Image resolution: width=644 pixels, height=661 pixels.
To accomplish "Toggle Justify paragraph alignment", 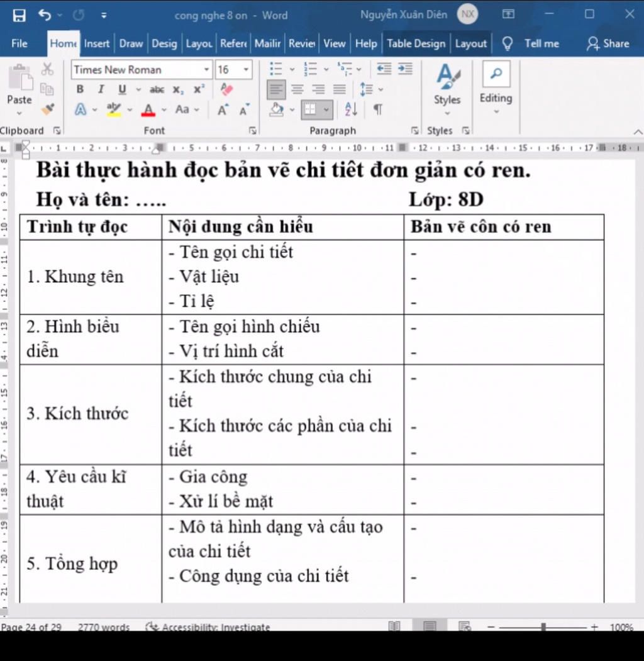I will pyautogui.click(x=339, y=89).
